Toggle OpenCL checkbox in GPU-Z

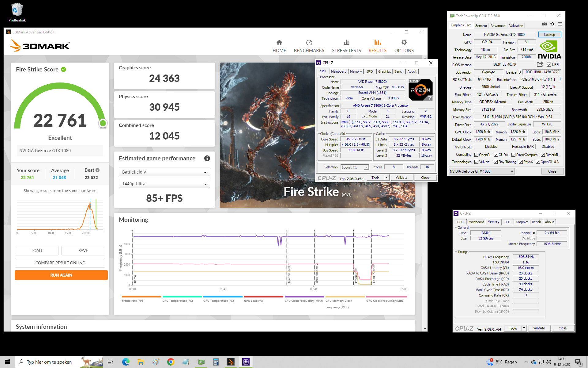(476, 155)
